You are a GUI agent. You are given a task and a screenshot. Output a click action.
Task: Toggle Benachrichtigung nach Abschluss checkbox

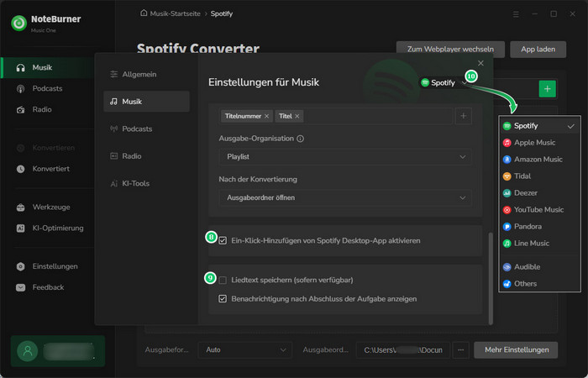(x=223, y=299)
